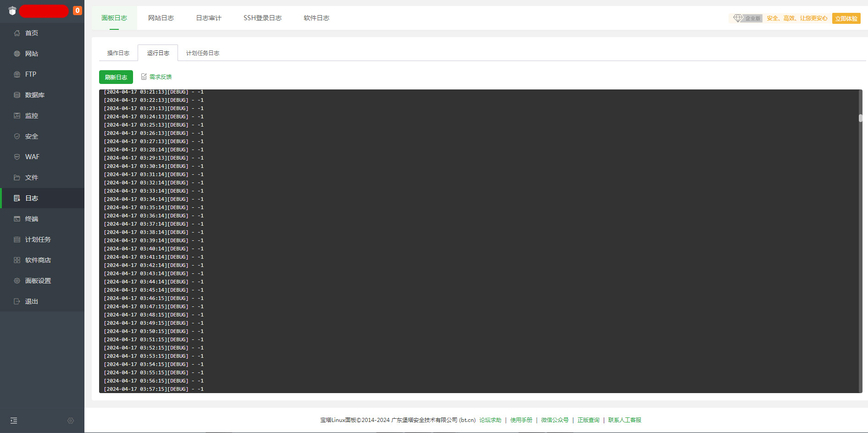Click the log line 03:22:13 DEBUG

click(154, 100)
